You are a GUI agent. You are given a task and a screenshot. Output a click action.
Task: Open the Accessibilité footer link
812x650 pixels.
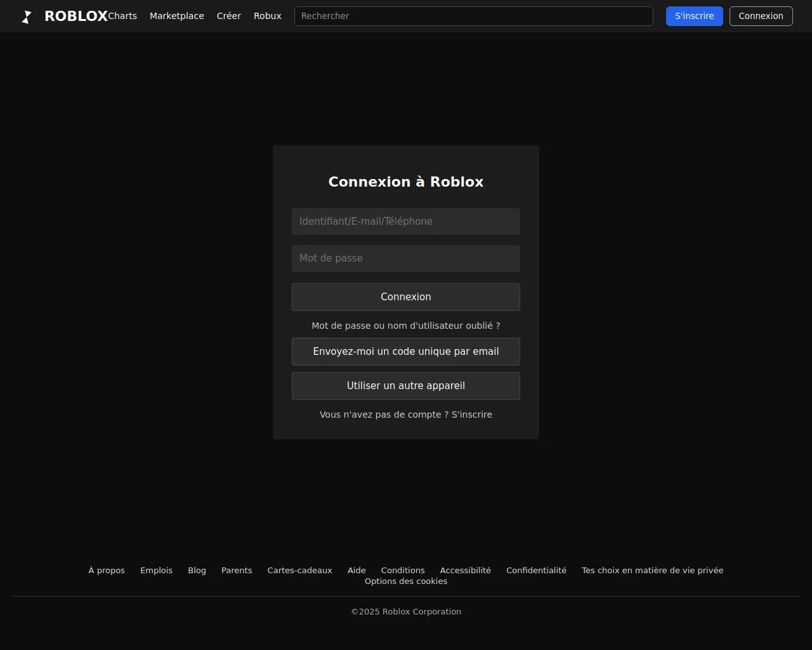click(x=466, y=571)
